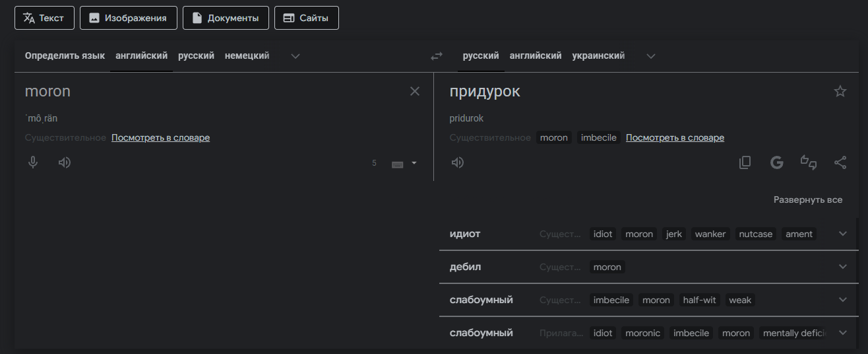Select немецкий as source language

247,56
